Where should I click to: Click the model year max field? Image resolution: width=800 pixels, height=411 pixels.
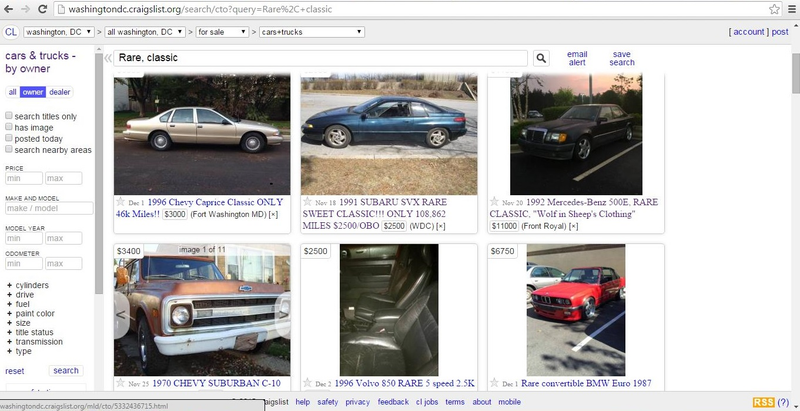63,238
